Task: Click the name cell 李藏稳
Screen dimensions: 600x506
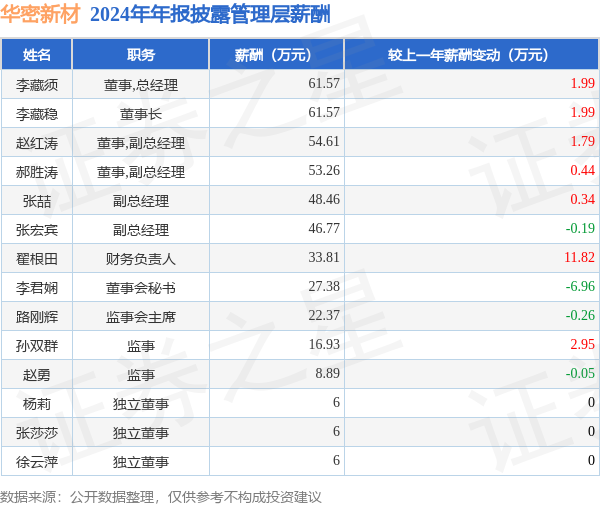Action: pyautogui.click(x=37, y=114)
